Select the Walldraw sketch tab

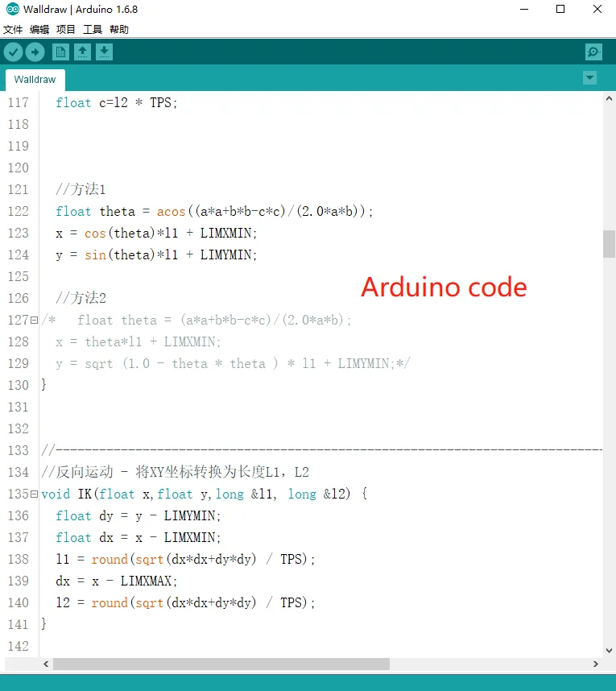[x=35, y=80]
